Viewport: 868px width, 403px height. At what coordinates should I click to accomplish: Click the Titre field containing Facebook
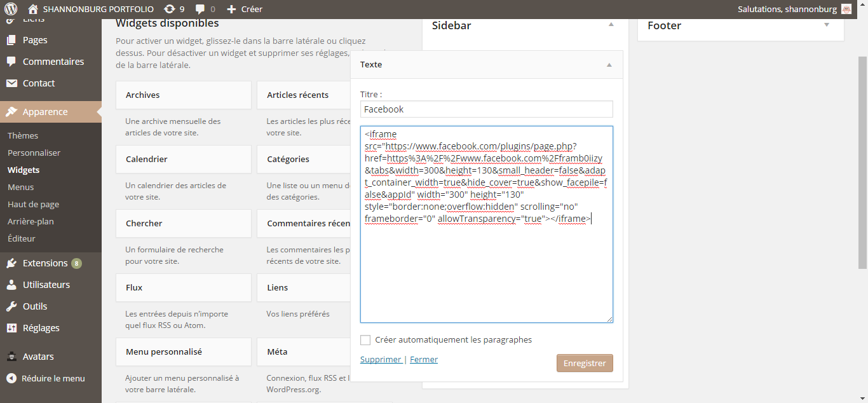click(x=487, y=109)
